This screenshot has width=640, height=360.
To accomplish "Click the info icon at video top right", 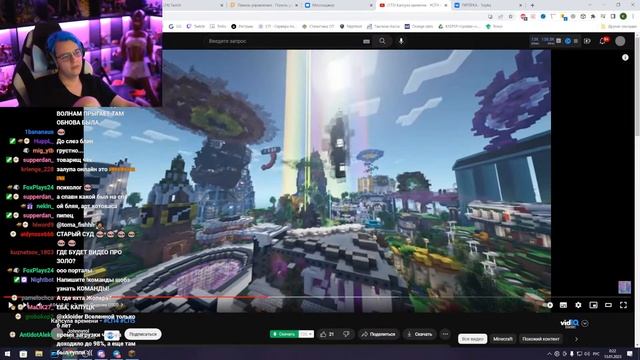I will (x=625, y=58).
